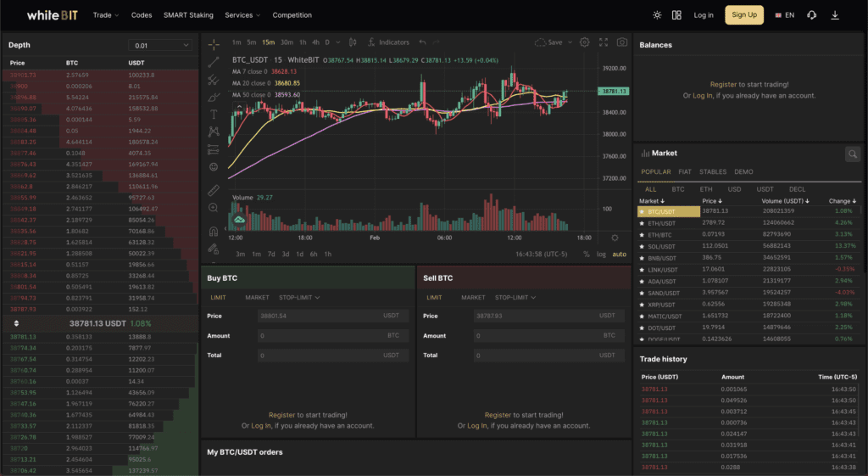Viewport: 868px width, 476px height.
Task: Click Log In link under Sell BTC
Action: tap(476, 426)
